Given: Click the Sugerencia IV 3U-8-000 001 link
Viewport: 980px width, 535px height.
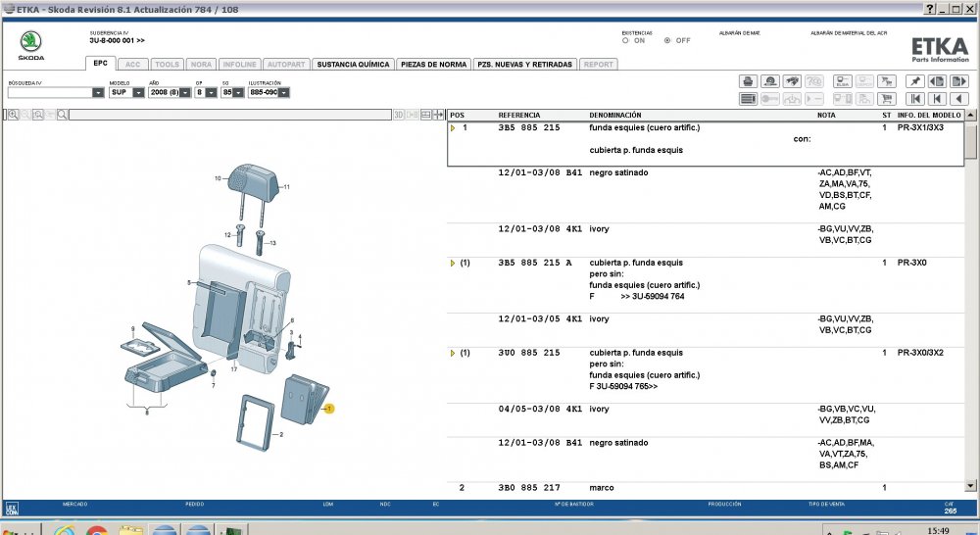Looking at the screenshot, I should click(x=117, y=40).
